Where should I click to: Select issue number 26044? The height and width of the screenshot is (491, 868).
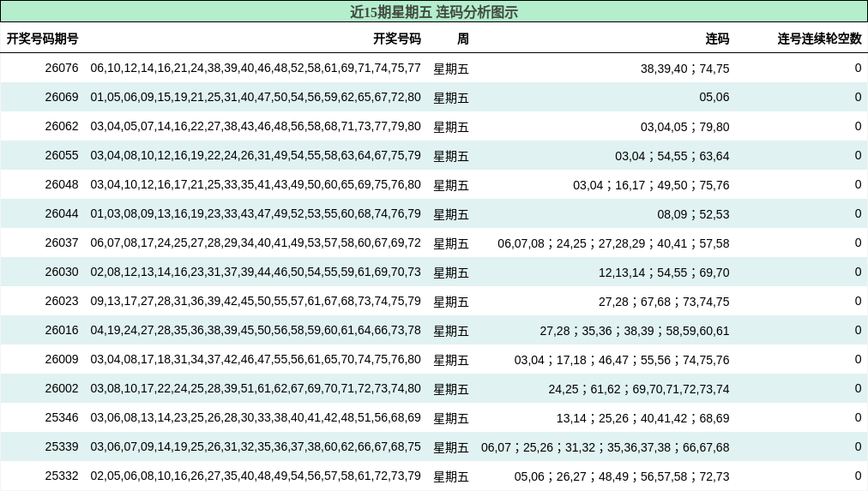(x=62, y=214)
